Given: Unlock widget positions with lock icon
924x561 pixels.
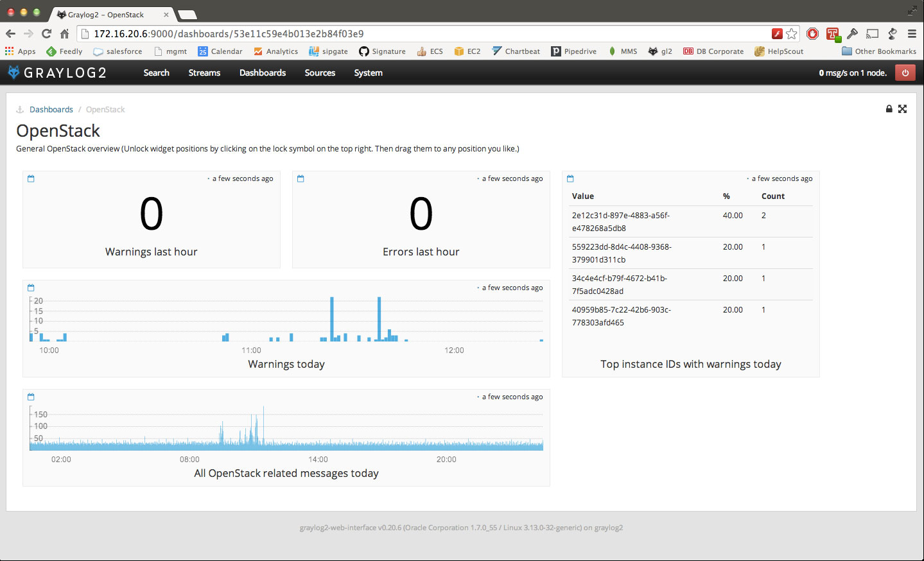Looking at the screenshot, I should [889, 109].
